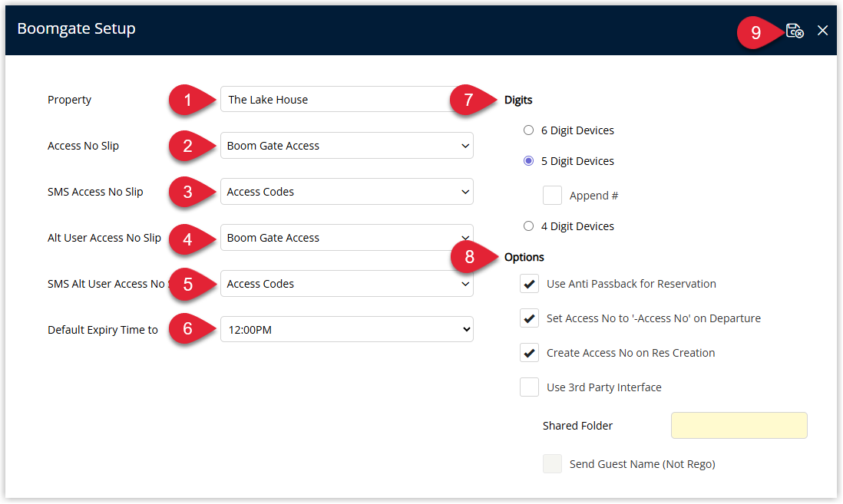Click the 'Options' section heading
This screenshot has height=504, width=843.
(524, 258)
